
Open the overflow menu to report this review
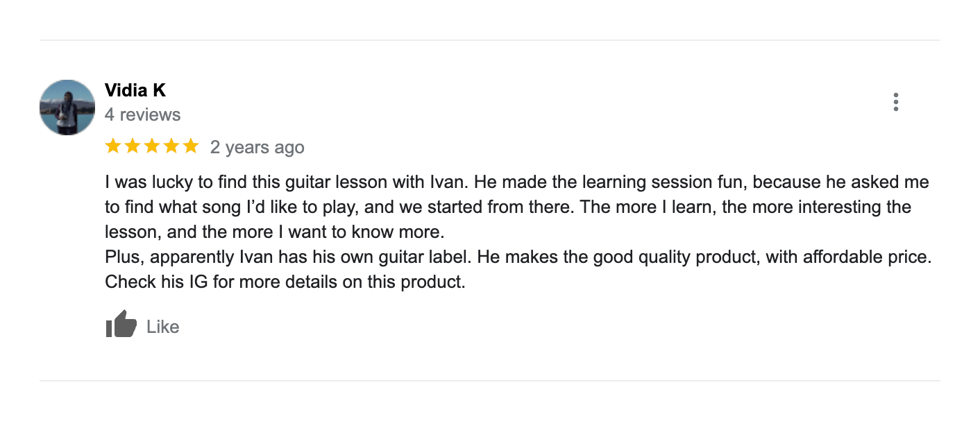(896, 102)
